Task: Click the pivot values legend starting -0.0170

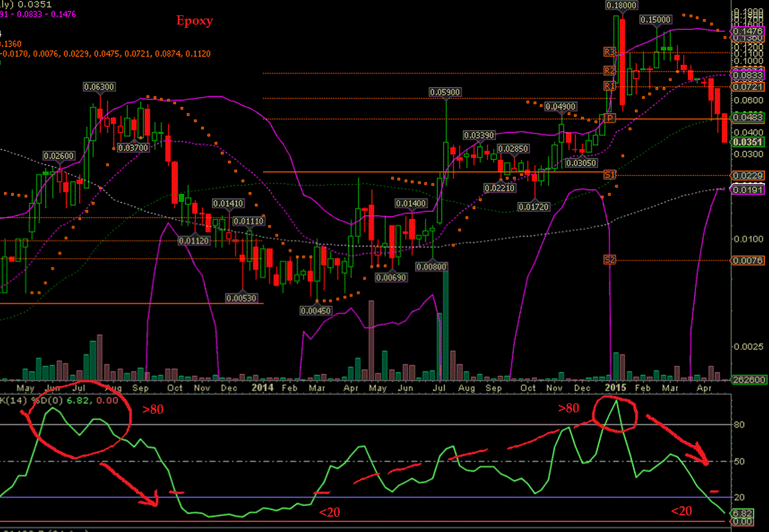Action: pos(106,54)
